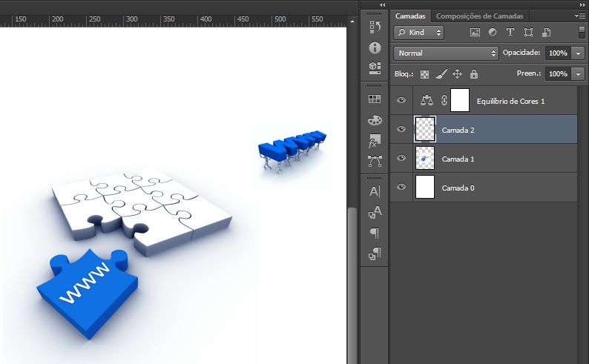
Task: Toggle lock all for the layer
Action: click(x=474, y=74)
